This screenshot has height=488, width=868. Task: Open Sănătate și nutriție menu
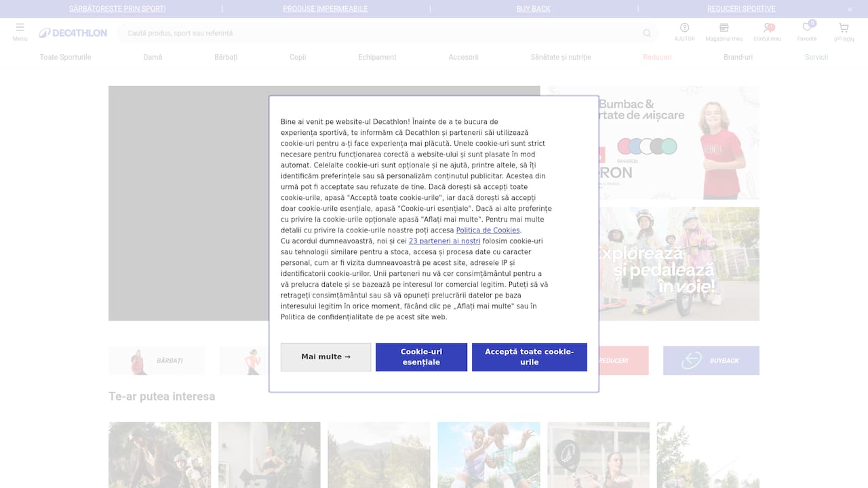click(561, 57)
